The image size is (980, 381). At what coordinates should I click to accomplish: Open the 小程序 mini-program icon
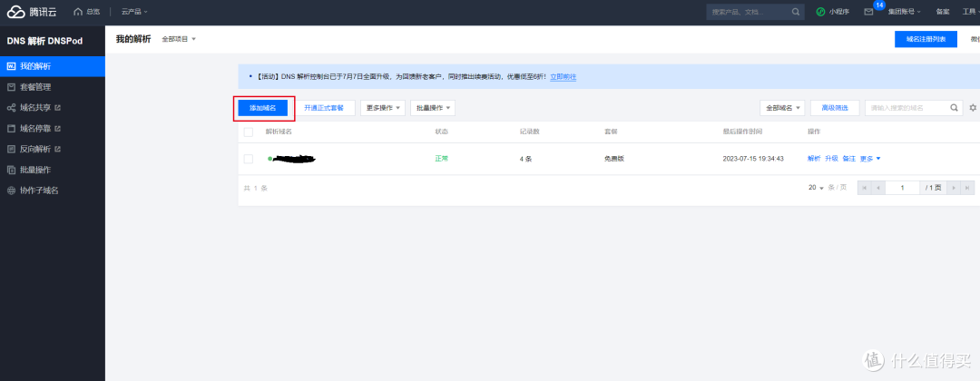tap(820, 12)
